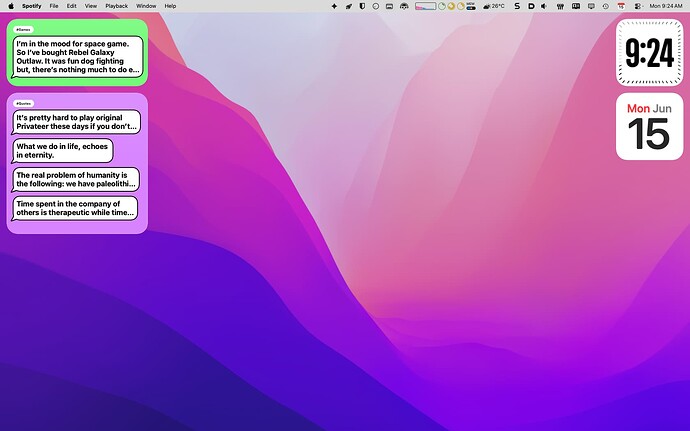This screenshot has height=431, width=690.
Task: Click the Mon Jun 15 calendar widget
Action: (x=650, y=126)
